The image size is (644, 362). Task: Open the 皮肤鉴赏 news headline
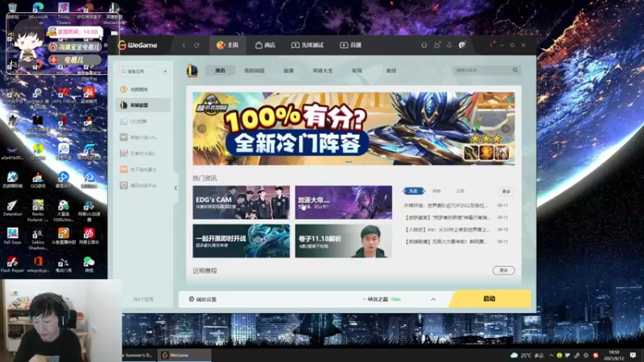tap(448, 217)
